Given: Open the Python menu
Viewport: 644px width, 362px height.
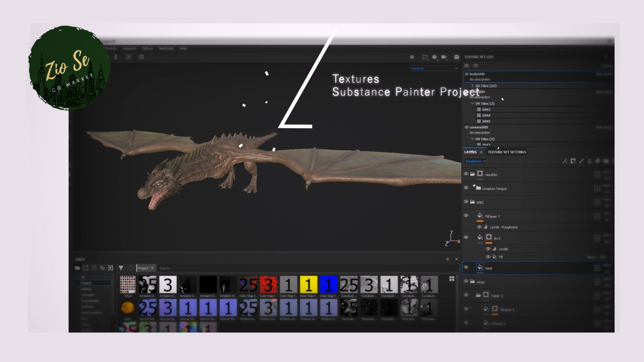Looking at the screenshot, I should point(148,48).
